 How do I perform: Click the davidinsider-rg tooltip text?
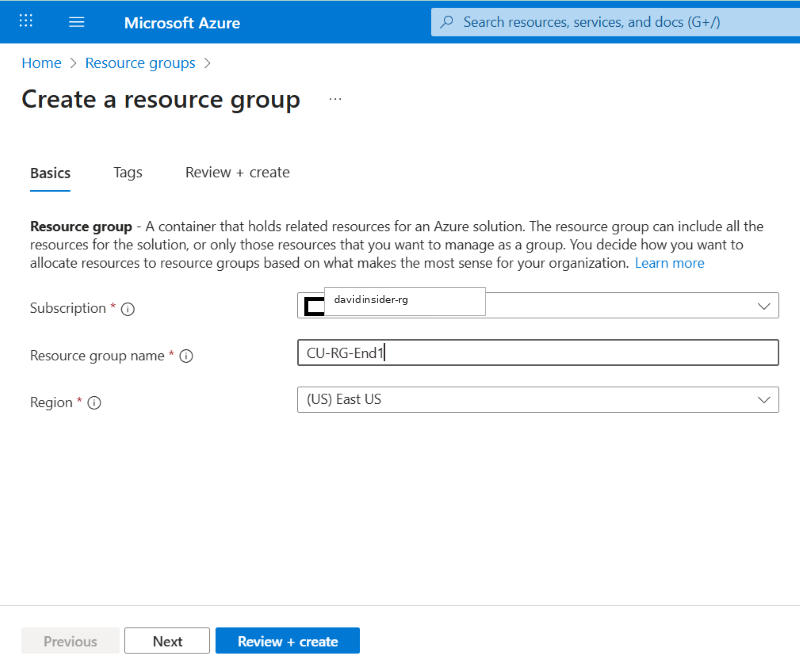tap(371, 300)
